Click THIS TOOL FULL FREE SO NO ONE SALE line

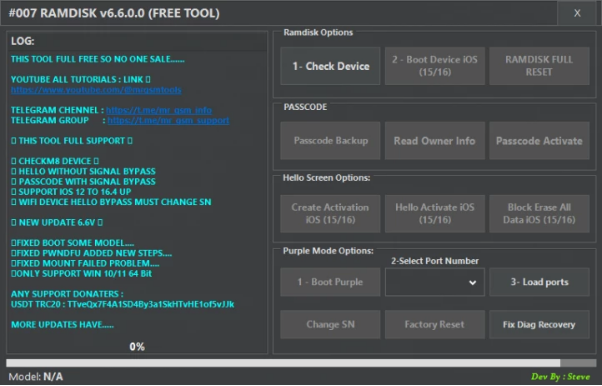tap(98, 59)
